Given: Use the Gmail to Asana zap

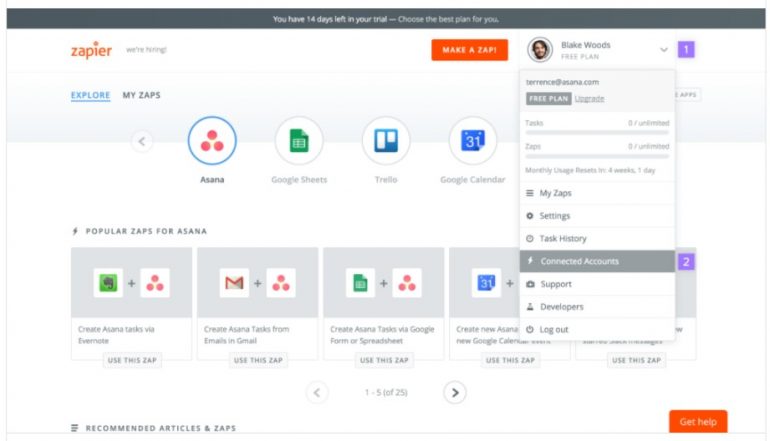Looking at the screenshot, I should point(258,360).
